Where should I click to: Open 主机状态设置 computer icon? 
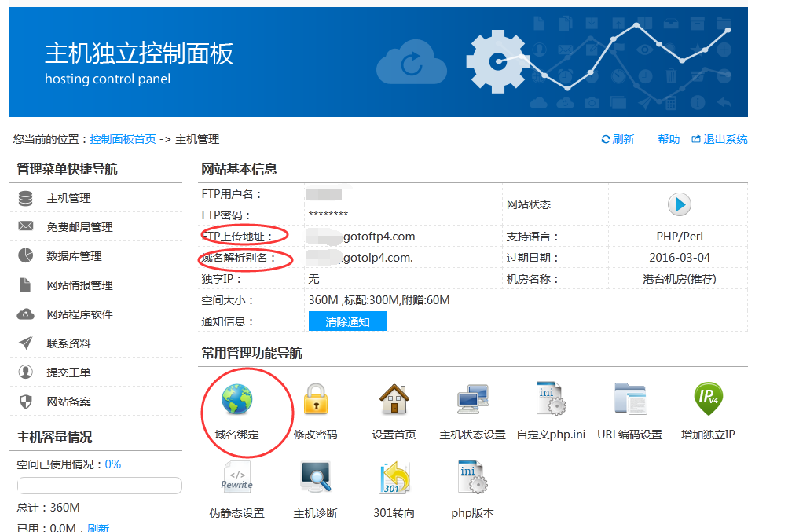tap(472, 399)
